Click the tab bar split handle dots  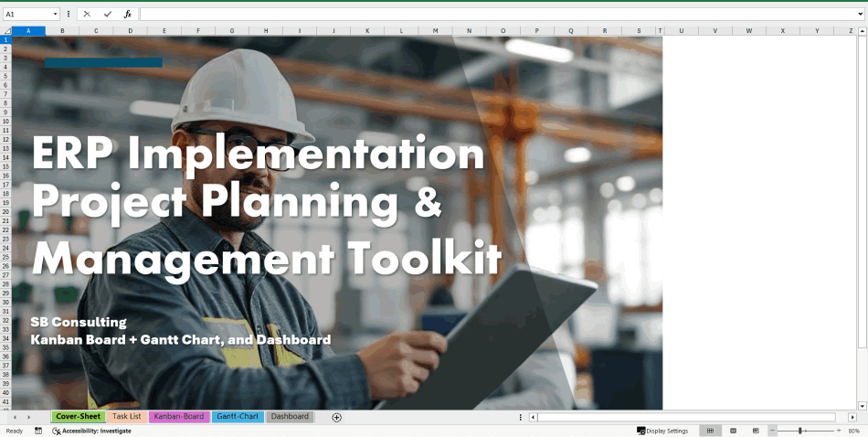521,417
